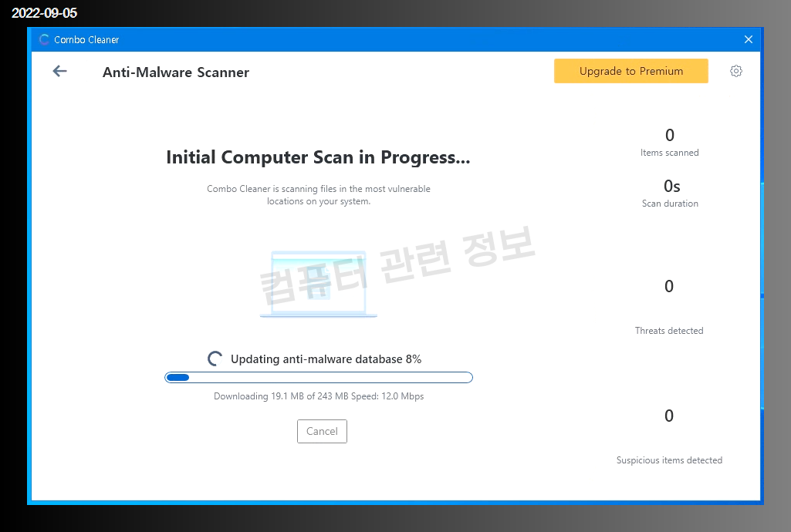This screenshot has height=532, width=791.
Task: Click the update progress bar
Action: pos(318,377)
